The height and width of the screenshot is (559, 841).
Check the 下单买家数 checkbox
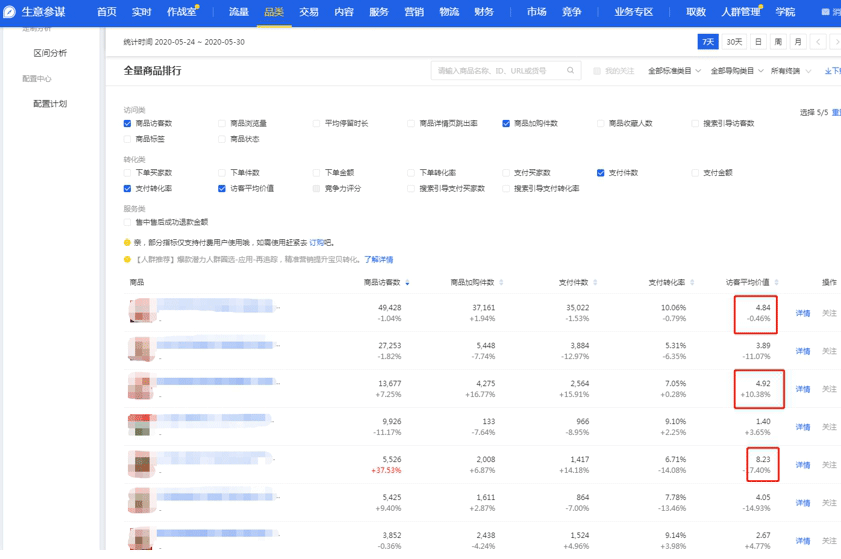coord(127,173)
